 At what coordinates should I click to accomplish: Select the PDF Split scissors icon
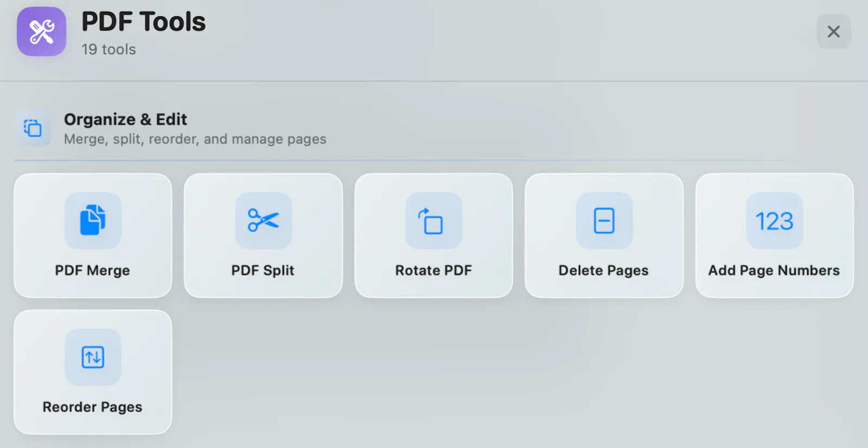click(x=263, y=220)
